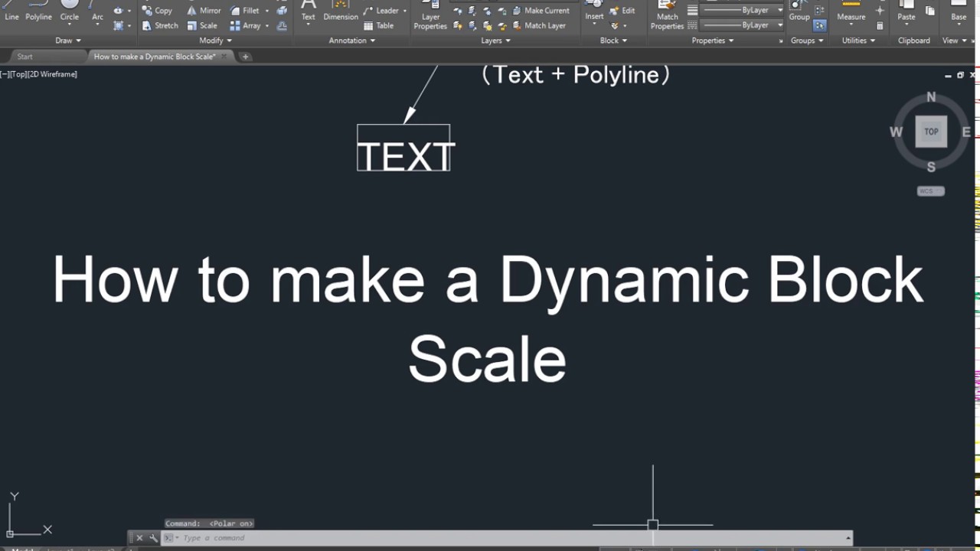Click N on the ViewCube compass

[931, 97]
